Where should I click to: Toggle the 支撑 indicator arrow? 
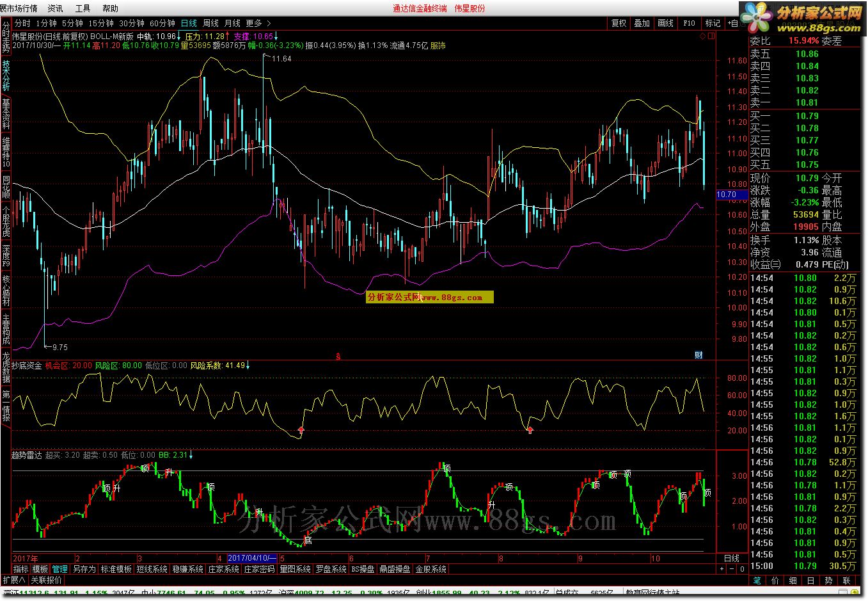point(276,36)
